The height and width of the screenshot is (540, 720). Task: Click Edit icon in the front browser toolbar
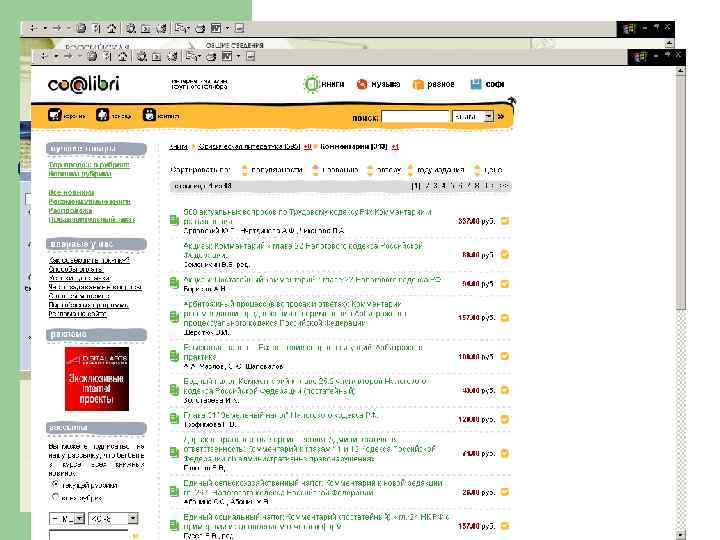[227, 56]
